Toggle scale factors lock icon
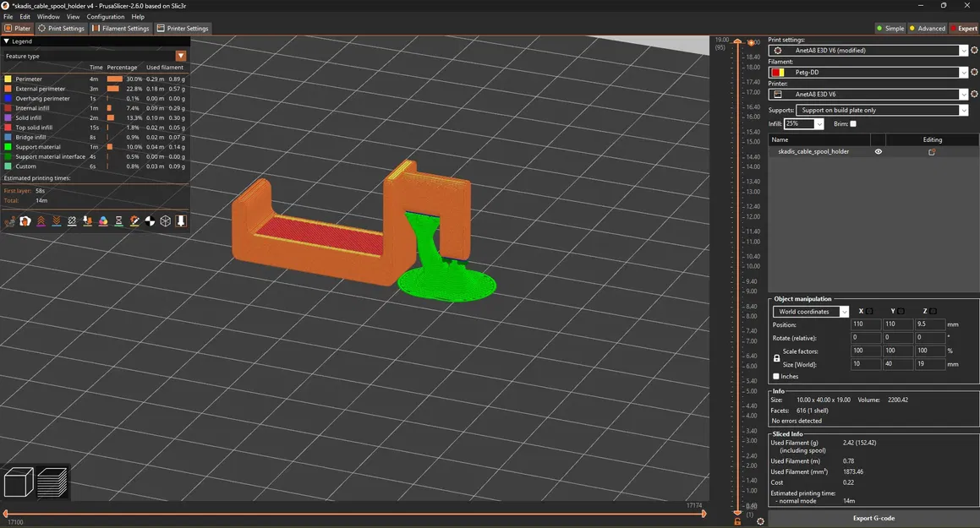The height and width of the screenshot is (528, 980). point(776,358)
